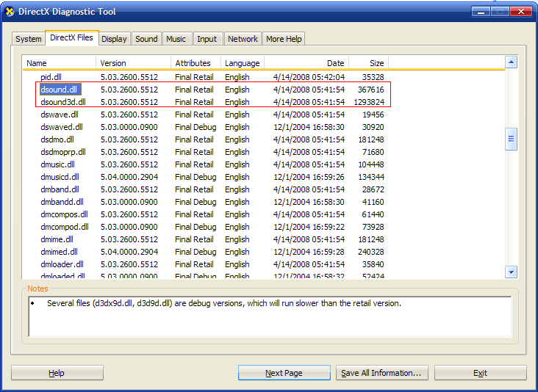The image size is (538, 392).
Task: Click the Size column header
Action: point(367,63)
